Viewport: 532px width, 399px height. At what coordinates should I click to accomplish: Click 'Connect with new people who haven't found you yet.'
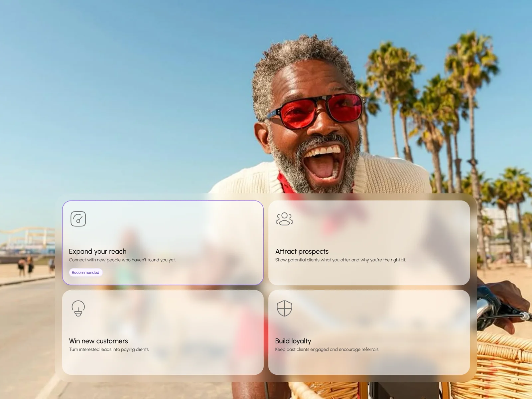pyautogui.click(x=122, y=260)
